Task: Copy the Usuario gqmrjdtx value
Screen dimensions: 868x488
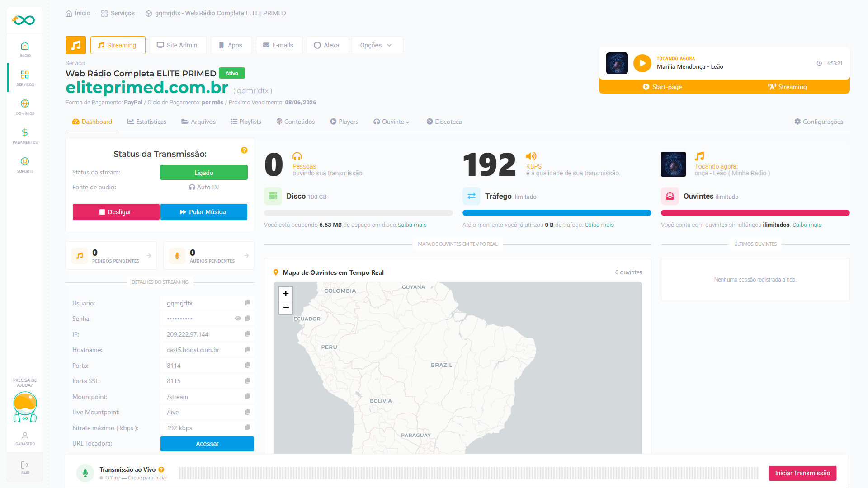Action: 248,303
